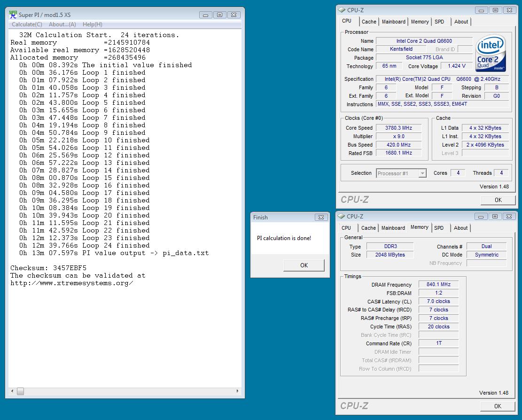Close the Super PI window
Viewport: 522px width, 420px height.
pyautogui.click(x=234, y=15)
